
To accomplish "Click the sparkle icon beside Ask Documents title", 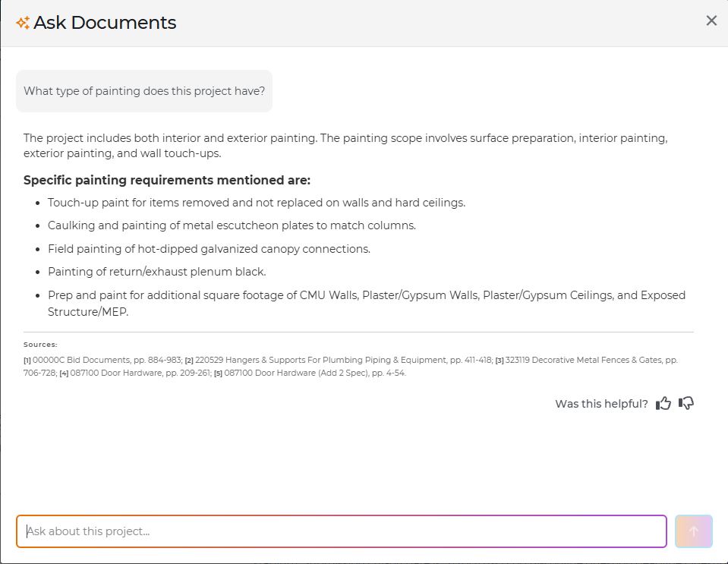I will point(22,22).
